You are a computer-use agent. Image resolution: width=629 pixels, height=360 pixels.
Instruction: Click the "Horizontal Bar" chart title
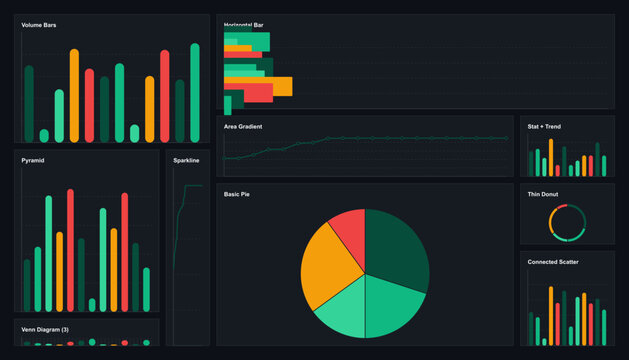(243, 25)
